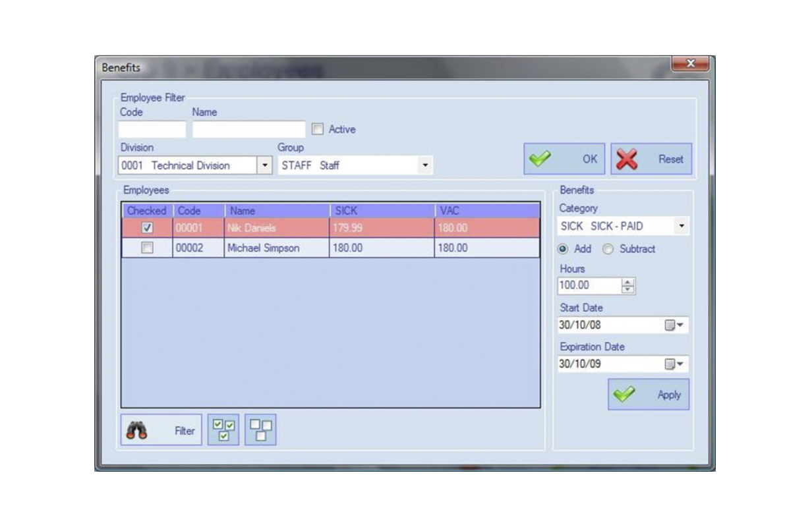This screenshot has width=812, height=527.
Task: Open the Group dropdown arrow
Action: 425,165
